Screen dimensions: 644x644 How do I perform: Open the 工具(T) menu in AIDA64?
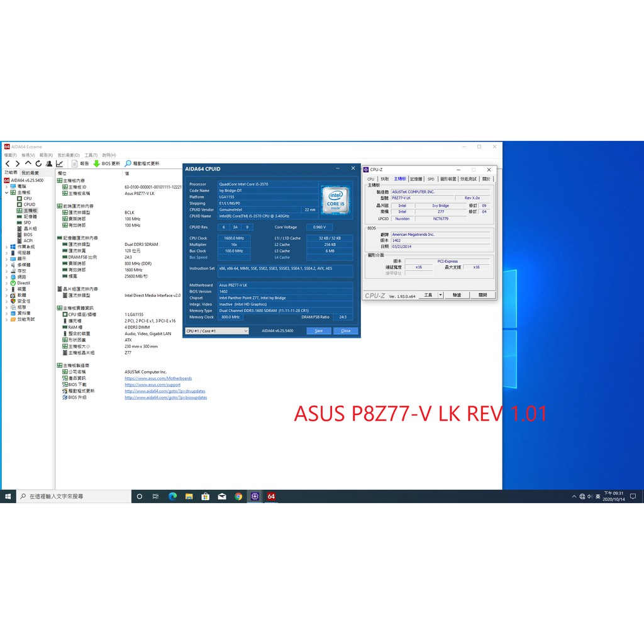[x=91, y=155]
